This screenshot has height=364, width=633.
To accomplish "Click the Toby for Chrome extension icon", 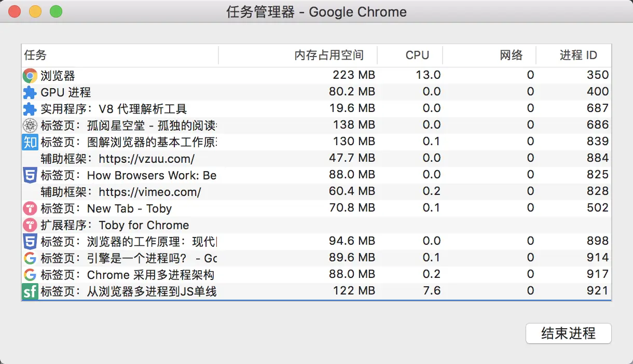I will [x=30, y=225].
